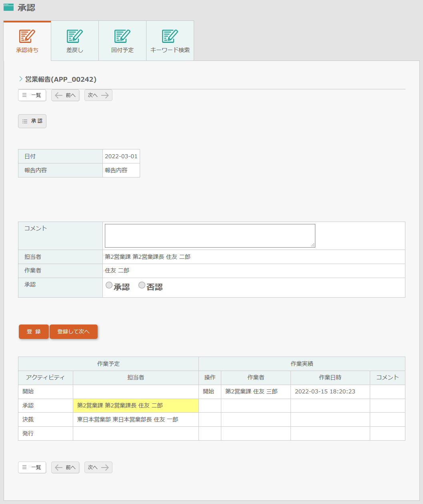The image size is (423, 504).
Task: Click the 報告内容 value cell
Action: coord(121,170)
